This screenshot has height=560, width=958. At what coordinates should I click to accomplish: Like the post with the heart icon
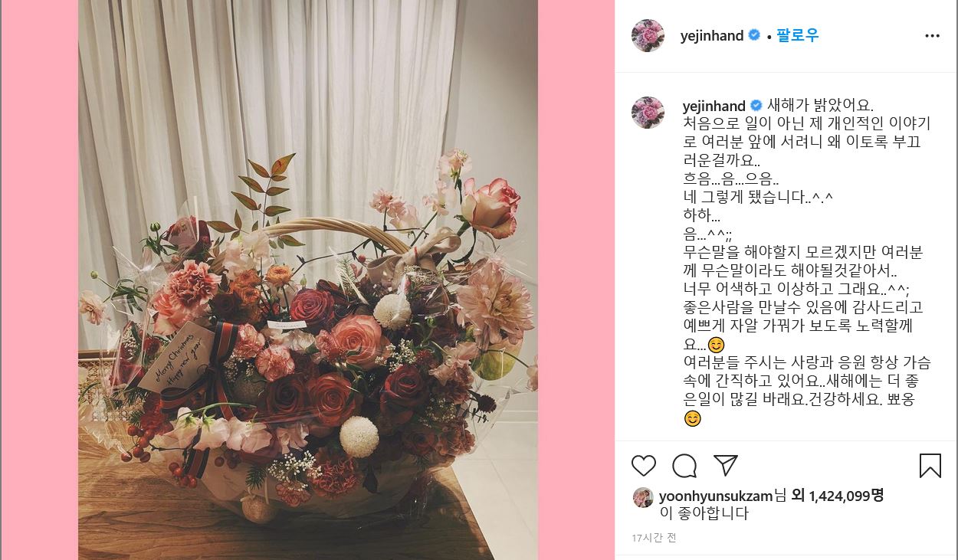point(644,465)
